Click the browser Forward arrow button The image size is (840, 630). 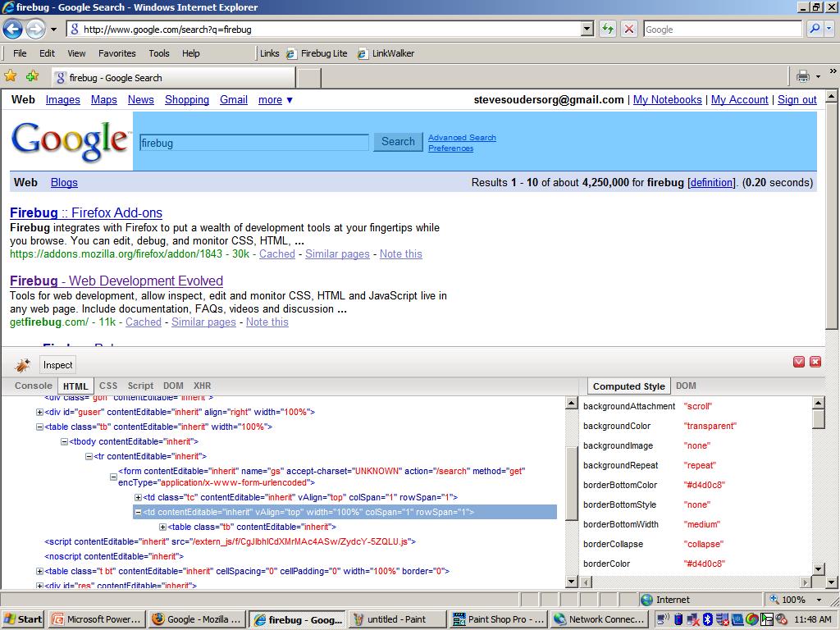pyautogui.click(x=35, y=29)
